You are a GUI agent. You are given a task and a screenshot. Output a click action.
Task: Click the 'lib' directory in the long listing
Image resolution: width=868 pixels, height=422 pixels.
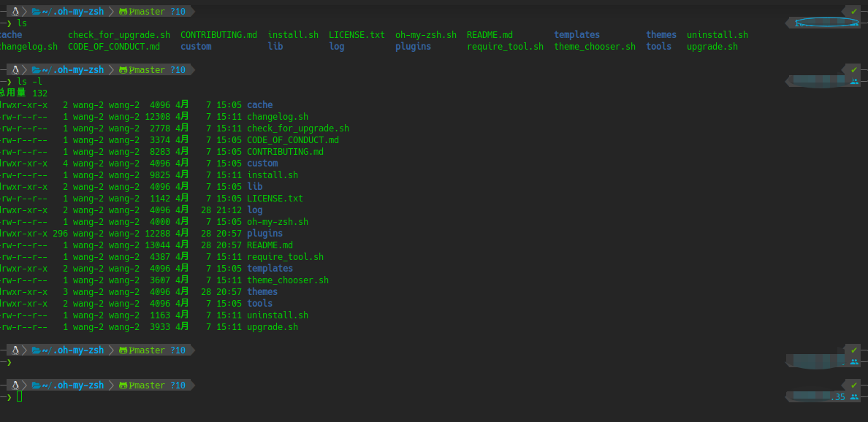point(255,186)
